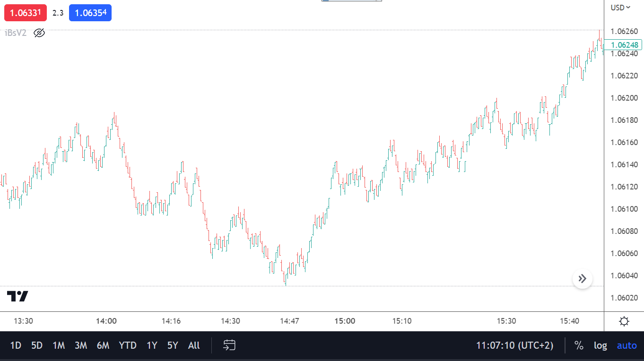Toggle auto scale mode
The height and width of the screenshot is (361, 644).
point(627,345)
